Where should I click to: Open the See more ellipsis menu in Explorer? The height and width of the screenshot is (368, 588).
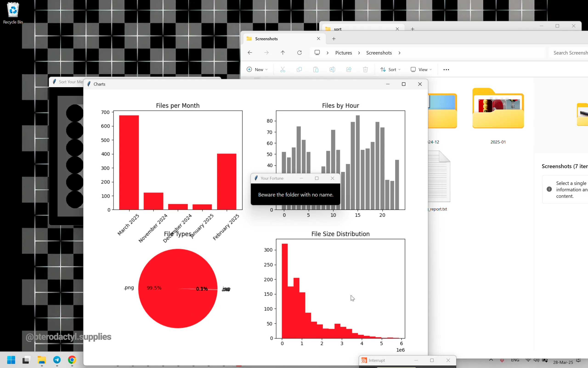tap(446, 70)
